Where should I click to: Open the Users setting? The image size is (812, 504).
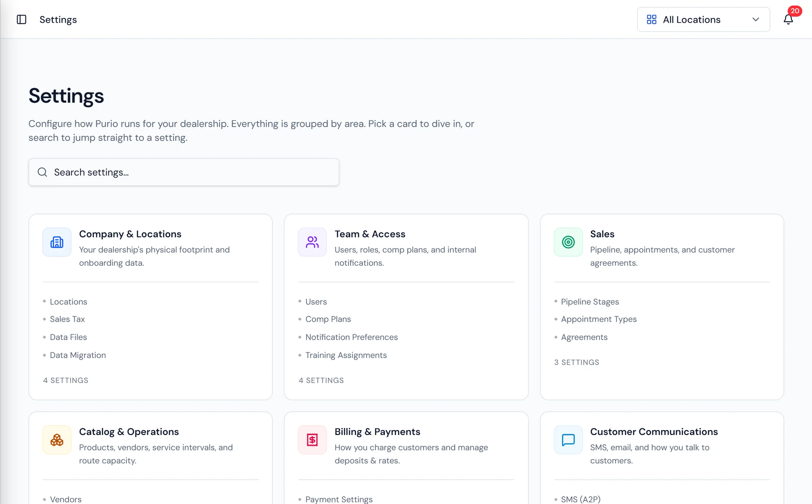pos(316,302)
